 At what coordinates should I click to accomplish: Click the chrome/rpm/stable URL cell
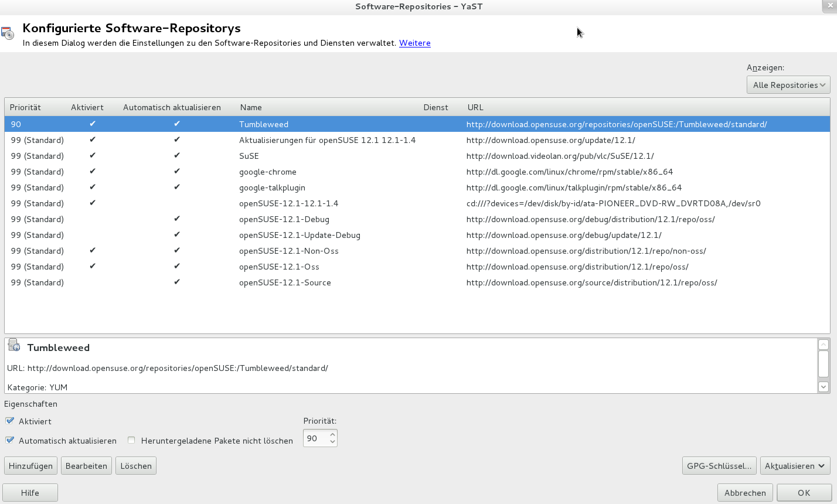(570, 172)
